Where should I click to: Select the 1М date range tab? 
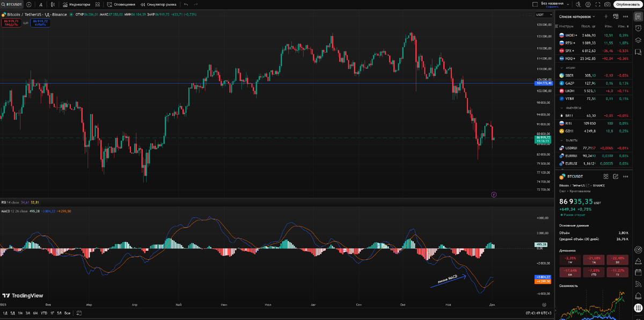(20, 313)
